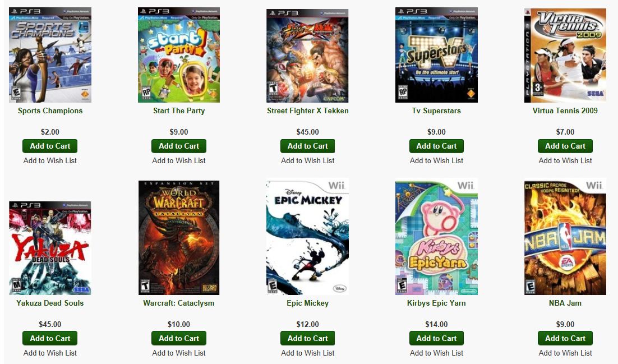618x364 pixels.
Task: Open the Yakuza Dead Souls title link
Action: click(x=50, y=303)
